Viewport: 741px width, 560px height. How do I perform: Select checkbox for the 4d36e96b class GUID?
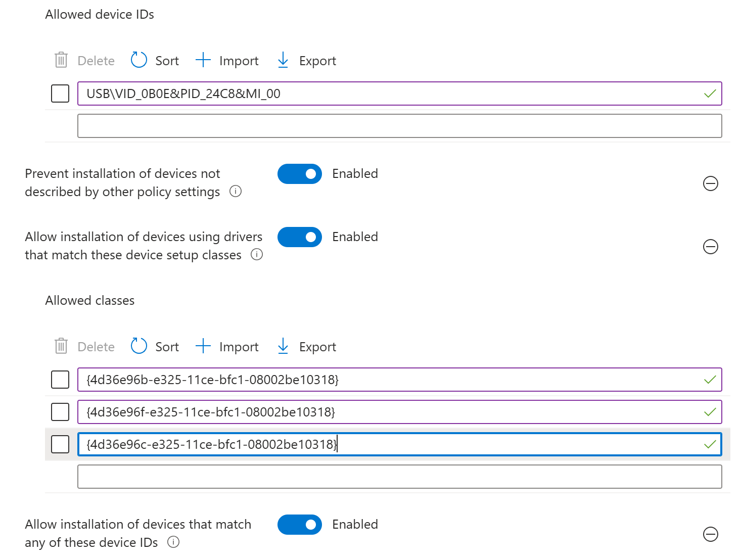click(x=60, y=380)
